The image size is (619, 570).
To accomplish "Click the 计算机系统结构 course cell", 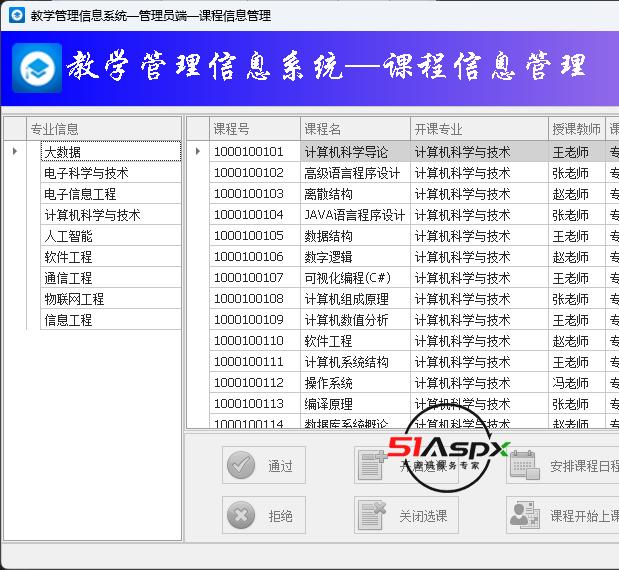I will 355,361.
